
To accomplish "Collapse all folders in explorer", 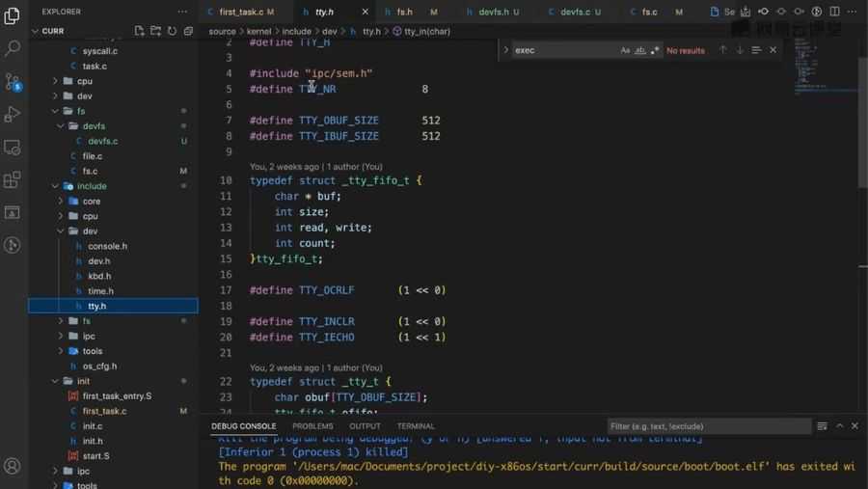I will 188,31.
